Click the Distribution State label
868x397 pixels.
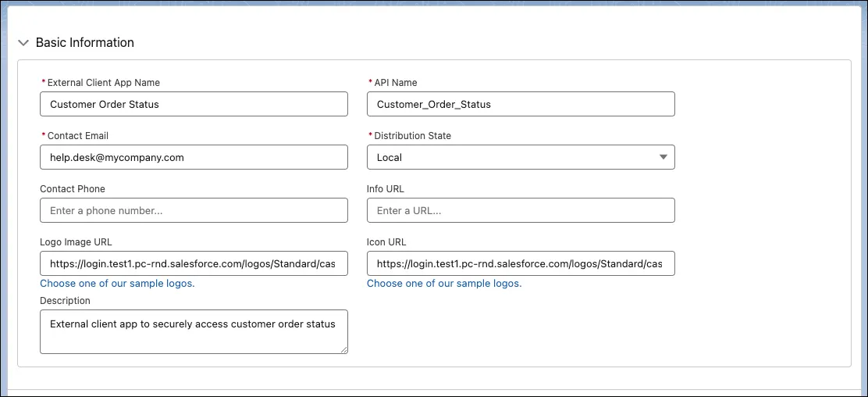click(x=412, y=136)
